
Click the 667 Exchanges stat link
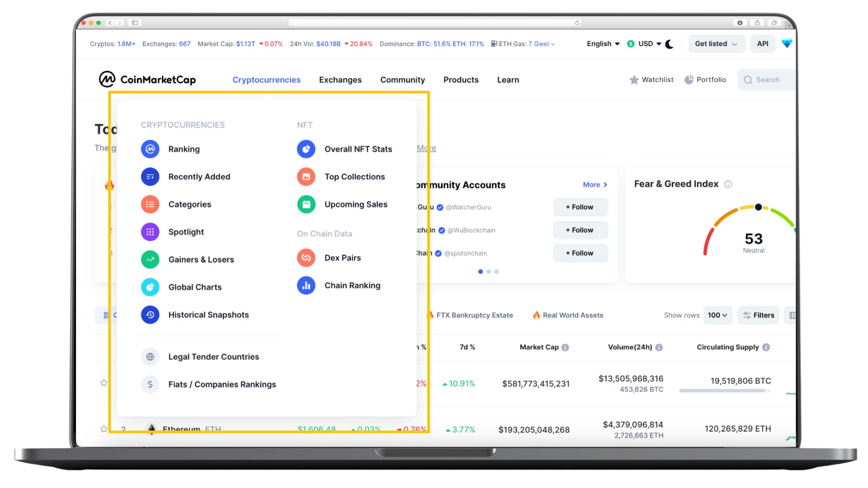pos(184,44)
